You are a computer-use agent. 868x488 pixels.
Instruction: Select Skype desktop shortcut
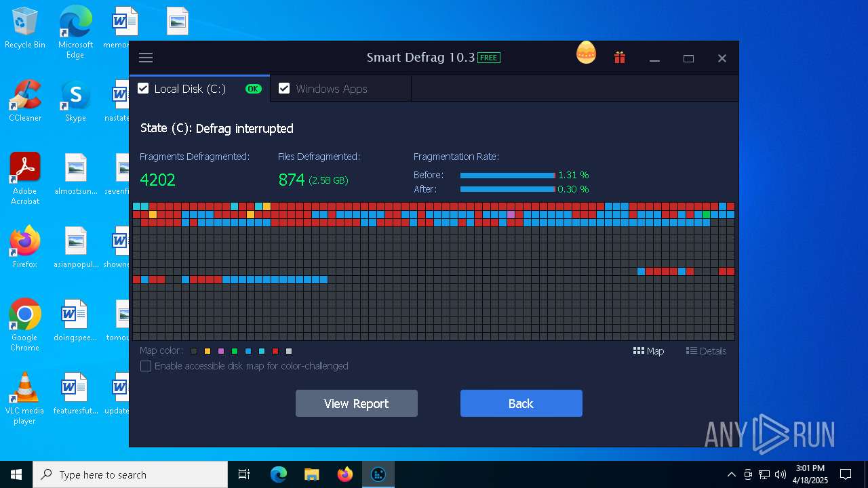75,102
